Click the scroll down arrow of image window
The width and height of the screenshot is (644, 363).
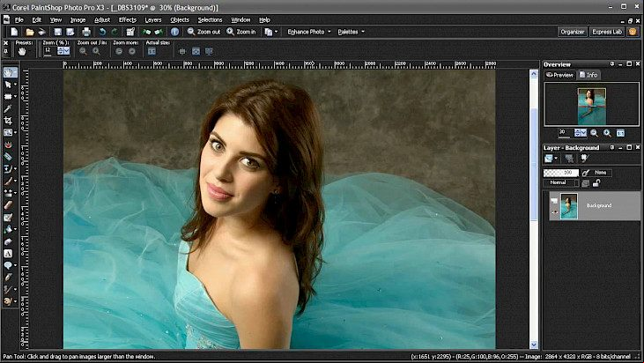click(x=534, y=344)
